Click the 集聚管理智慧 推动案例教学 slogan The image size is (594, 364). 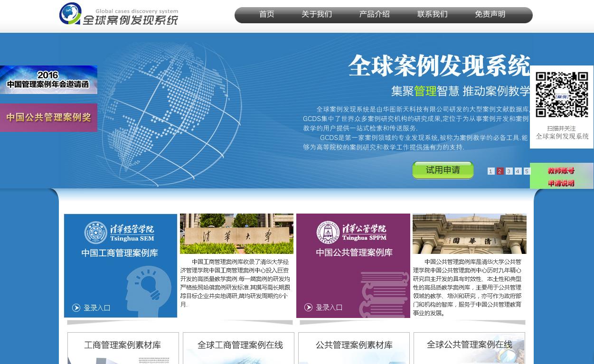[x=461, y=91]
